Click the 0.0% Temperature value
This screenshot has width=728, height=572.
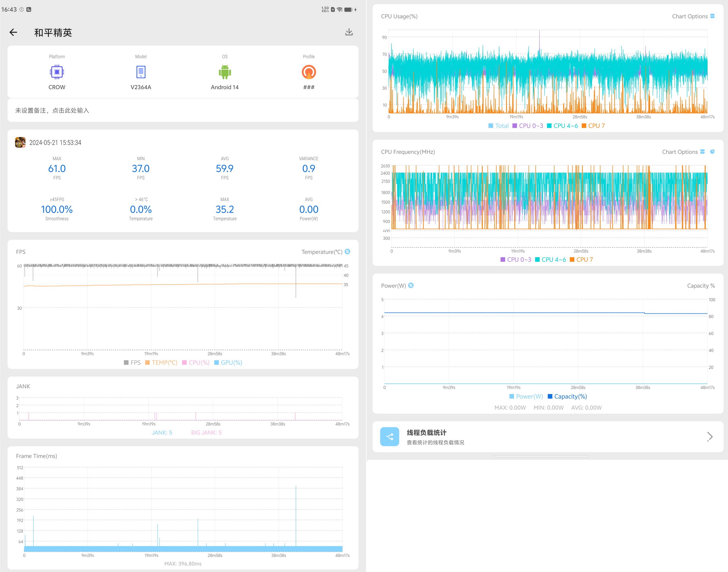point(141,209)
